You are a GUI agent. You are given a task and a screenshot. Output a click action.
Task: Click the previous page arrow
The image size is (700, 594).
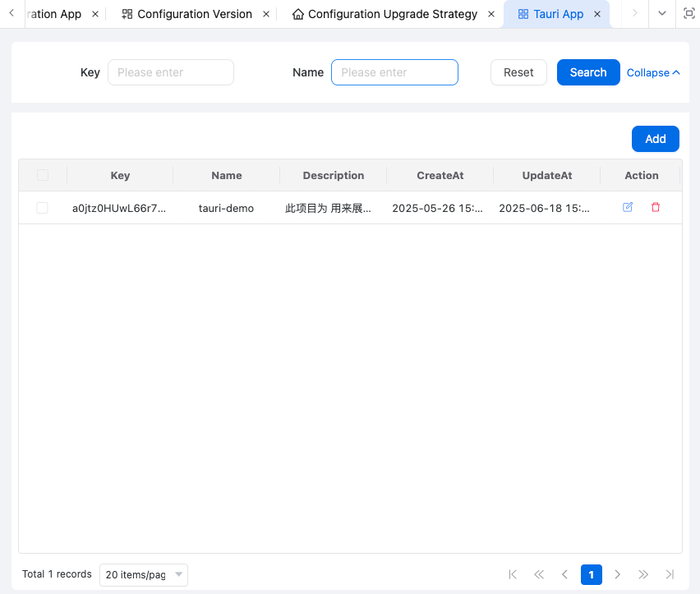point(564,574)
